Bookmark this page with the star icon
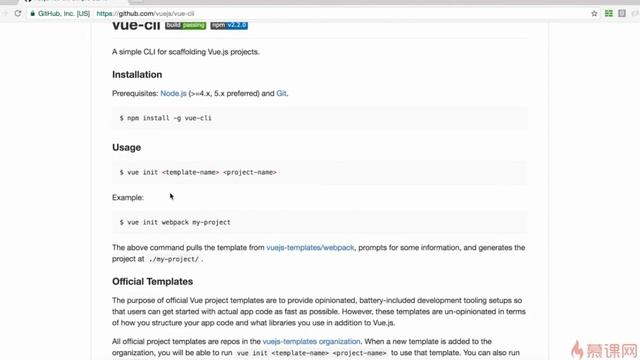Screen dimensions: 640x360 594,13
